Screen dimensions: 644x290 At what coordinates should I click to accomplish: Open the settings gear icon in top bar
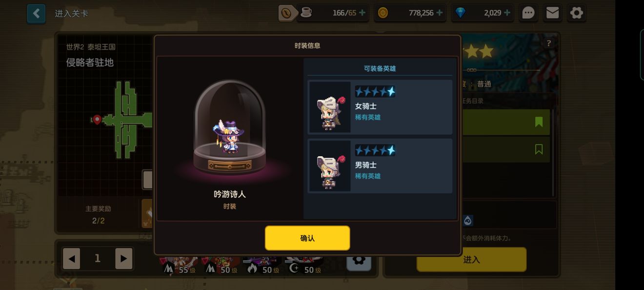point(577,13)
